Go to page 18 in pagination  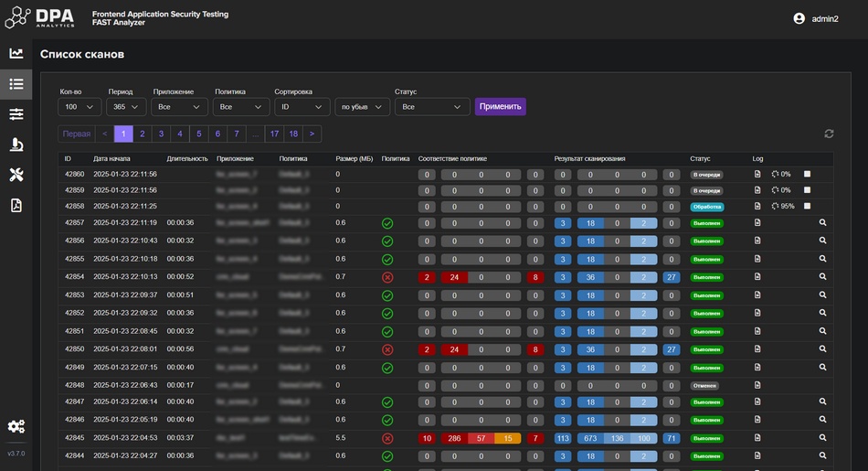[292, 134]
